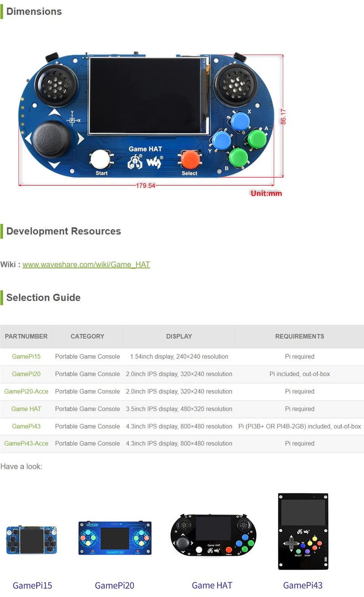This screenshot has width=364, height=597.
Task: Click the blue X button on the board
Action: click(240, 122)
